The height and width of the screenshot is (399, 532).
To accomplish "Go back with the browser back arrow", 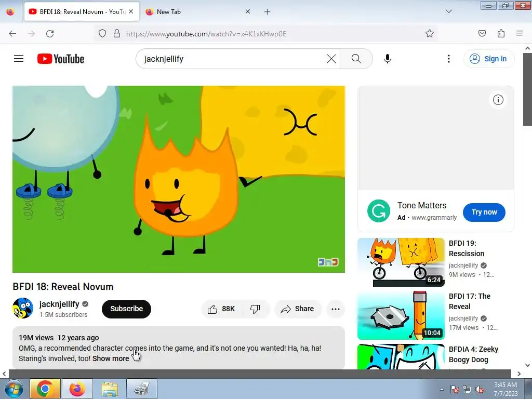I will click(12, 34).
